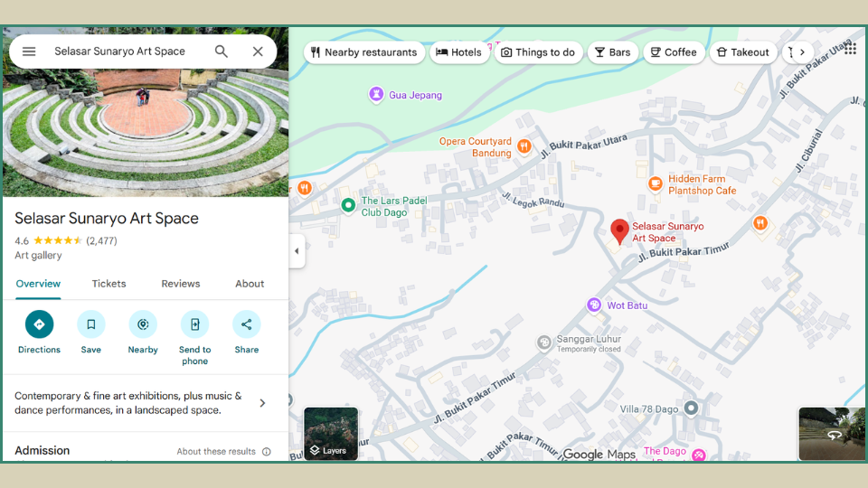Image resolution: width=868 pixels, height=488 pixels.
Task: Click the Jl. Legok Randu road label
Action: coord(533,200)
